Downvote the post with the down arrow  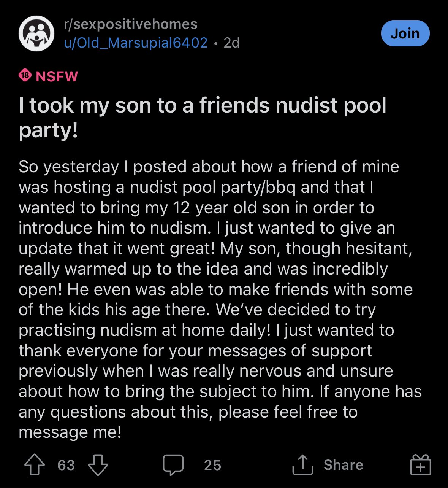[x=98, y=465]
